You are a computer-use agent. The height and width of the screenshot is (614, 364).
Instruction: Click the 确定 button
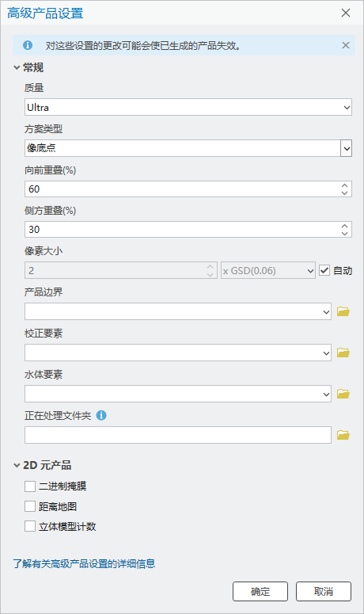[x=260, y=591]
